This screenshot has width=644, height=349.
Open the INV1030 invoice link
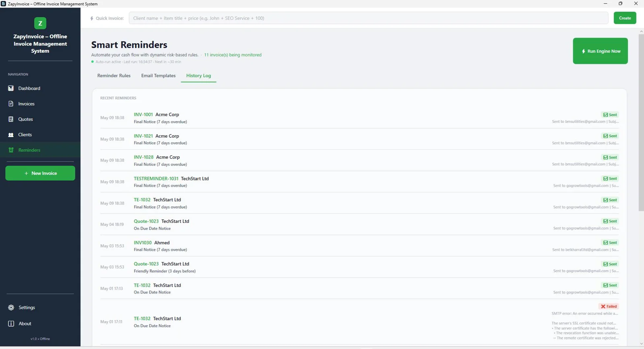point(142,243)
